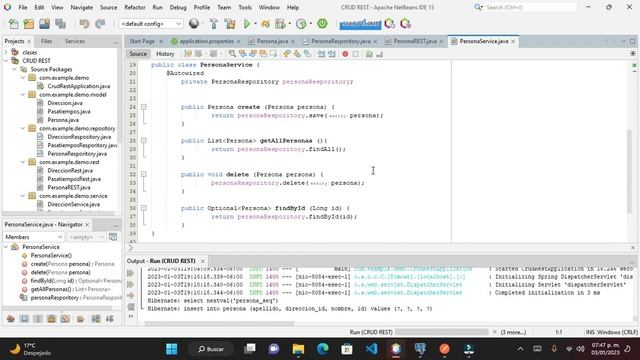Click the Open Project toolbar icon
This screenshot has height=360, width=640.
(x=44, y=24)
